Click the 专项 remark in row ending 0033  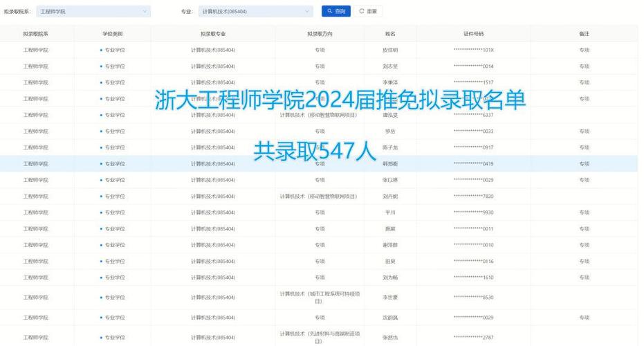click(584, 131)
